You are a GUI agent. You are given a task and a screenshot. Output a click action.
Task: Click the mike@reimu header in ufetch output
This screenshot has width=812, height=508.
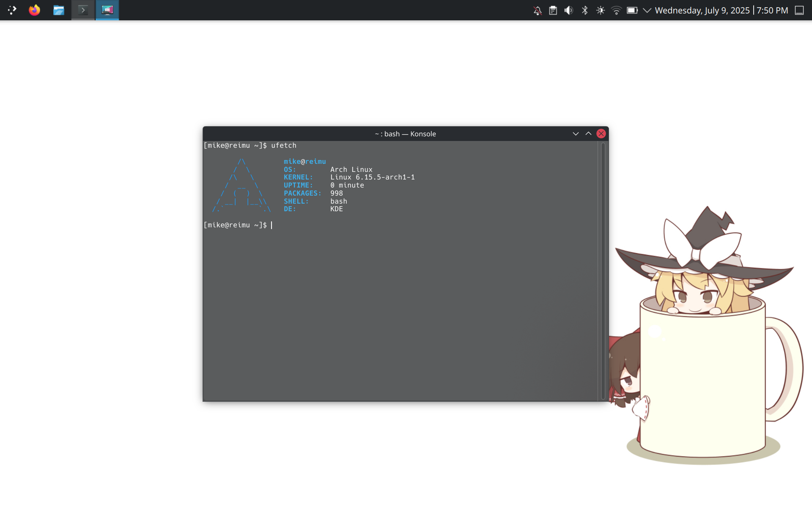[x=304, y=162]
